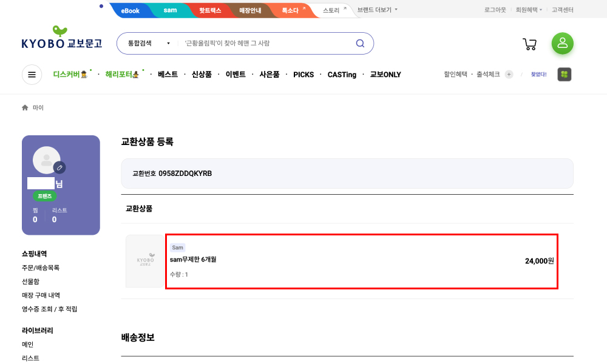Switch to the 톡소다 tab

point(290,10)
